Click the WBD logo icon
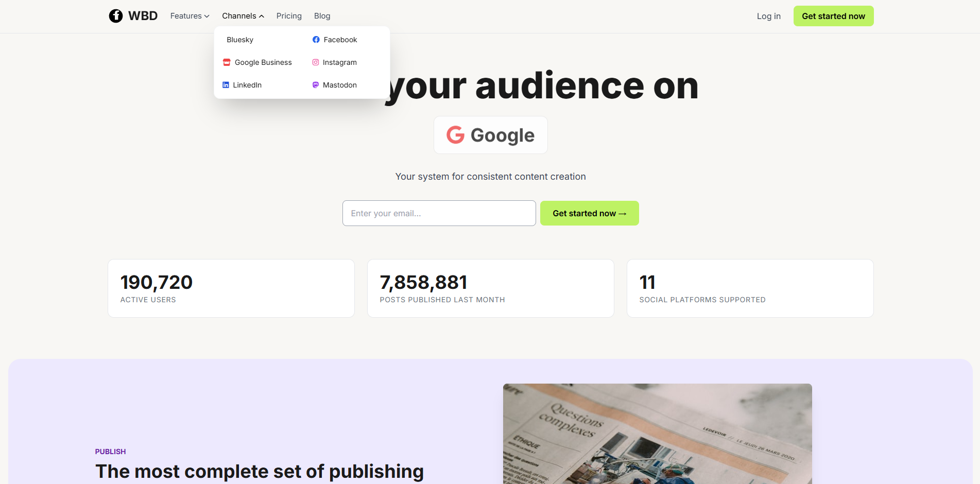This screenshot has width=980, height=484. pyautogui.click(x=116, y=16)
